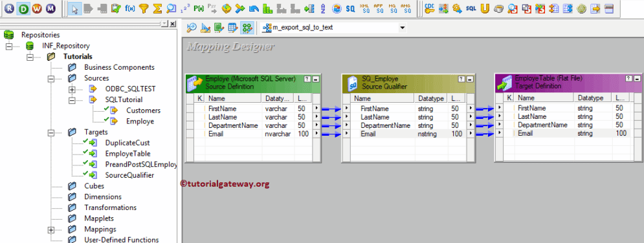Click LastName output arrow in SQ_Employe
The width and height of the screenshot is (644, 243).
click(x=471, y=117)
